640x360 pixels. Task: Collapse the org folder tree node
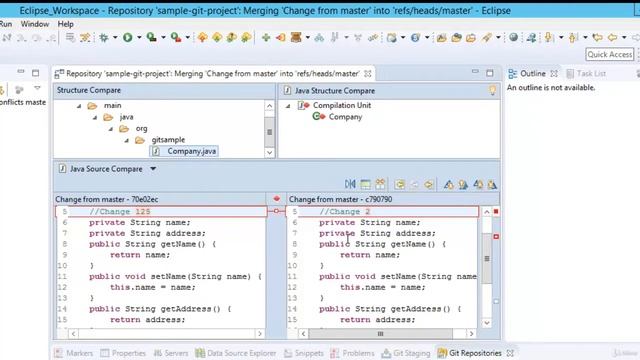tap(111, 129)
